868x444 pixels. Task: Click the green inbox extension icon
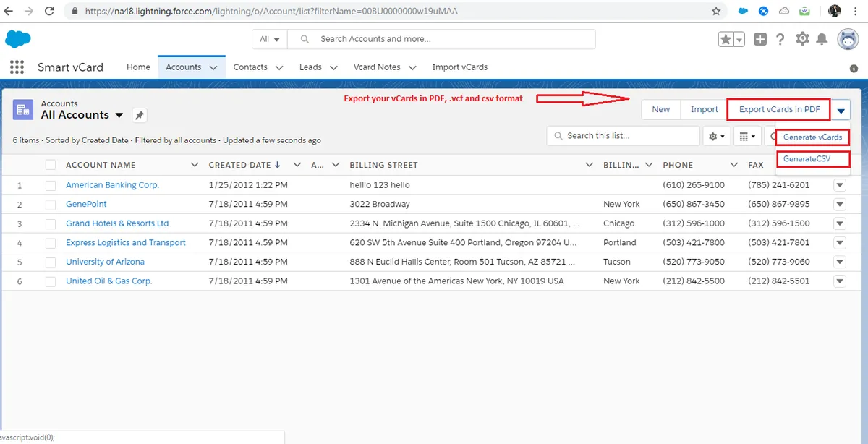tap(804, 12)
